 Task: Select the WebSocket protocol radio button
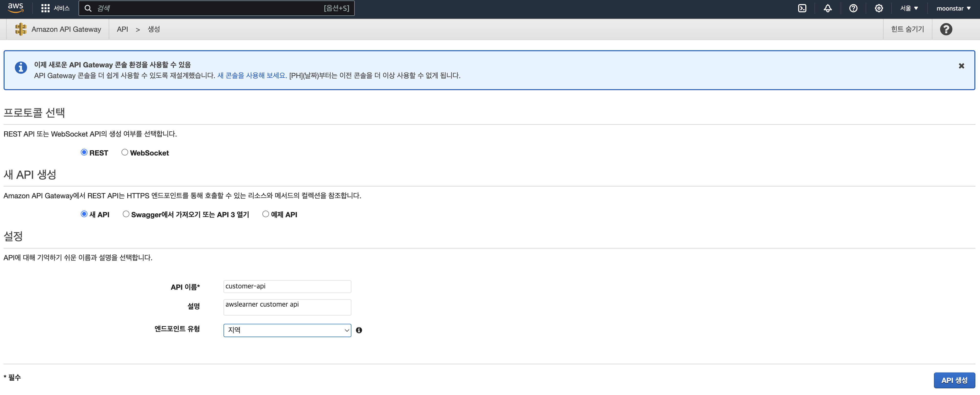click(x=124, y=152)
